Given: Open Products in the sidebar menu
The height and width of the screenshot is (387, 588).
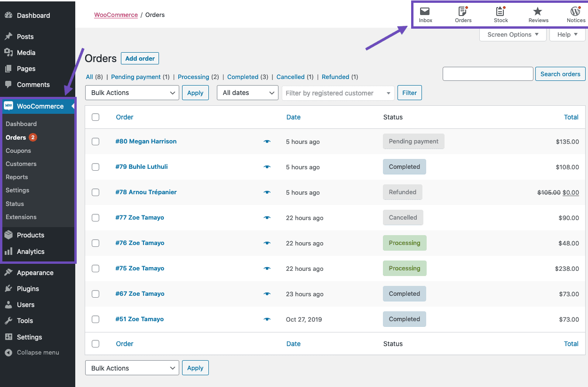Looking at the screenshot, I should [x=30, y=235].
